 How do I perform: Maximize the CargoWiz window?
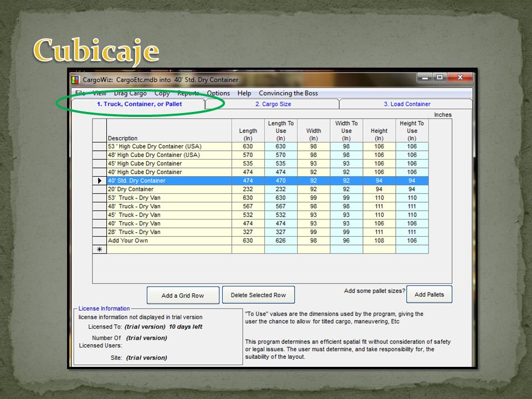[439, 78]
